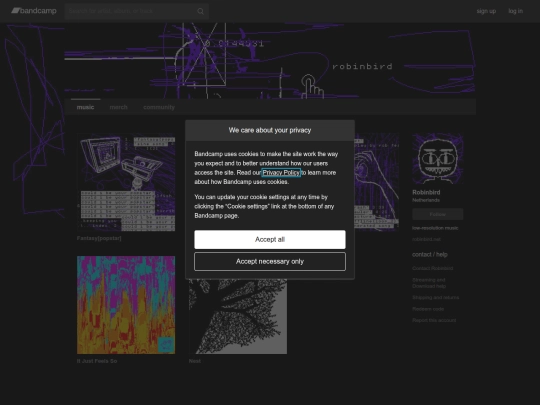This screenshot has width=540, height=405.
Task: Choose Accept necessary only
Action: point(270,261)
